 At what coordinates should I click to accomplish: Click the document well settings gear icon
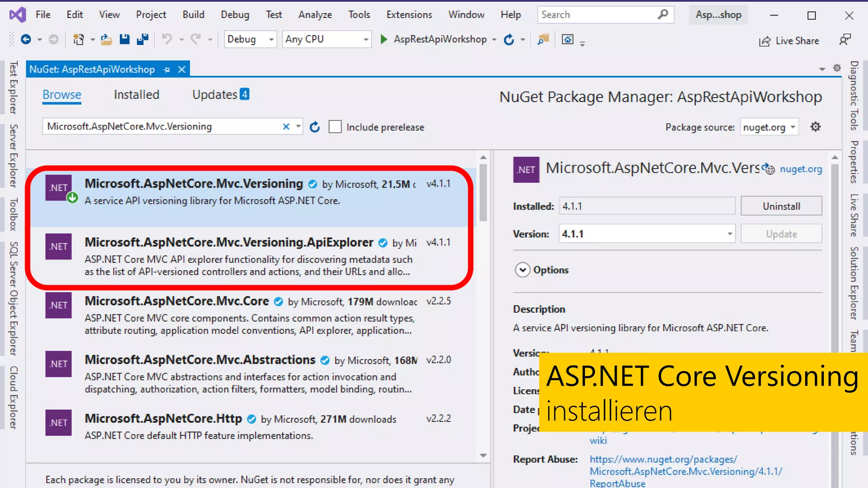pyautogui.click(x=837, y=68)
